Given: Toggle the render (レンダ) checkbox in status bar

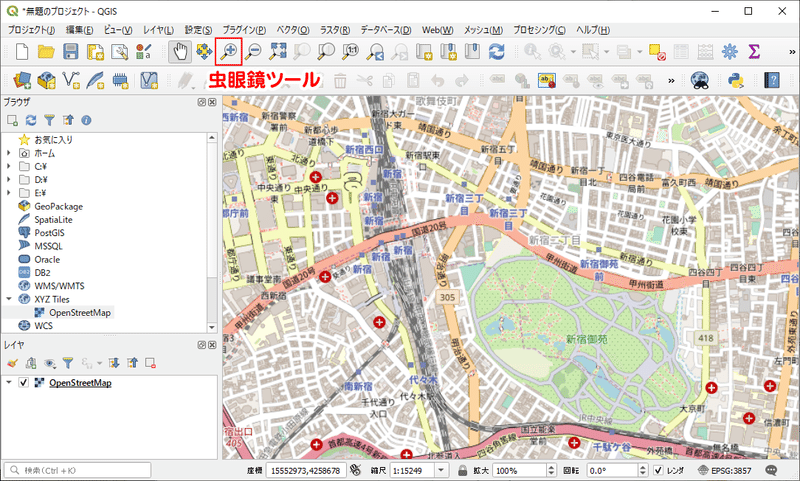Looking at the screenshot, I should pyautogui.click(x=658, y=470).
